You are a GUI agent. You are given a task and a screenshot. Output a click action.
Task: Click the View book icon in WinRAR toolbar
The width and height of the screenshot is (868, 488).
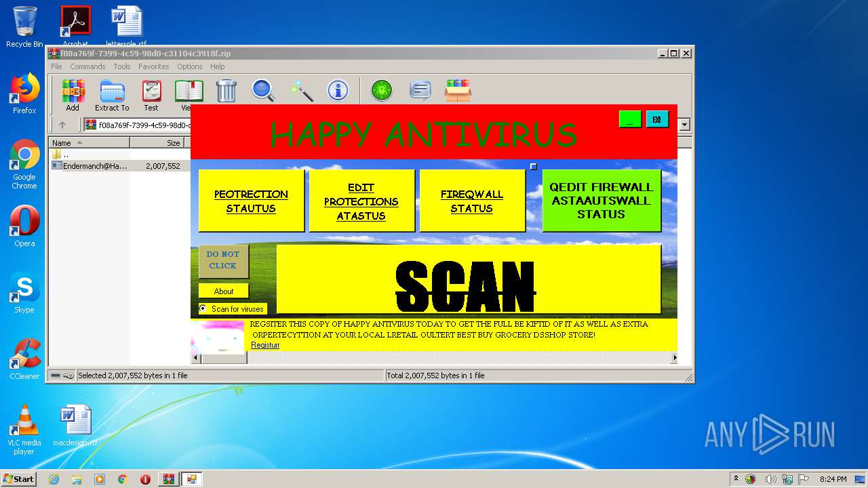[189, 91]
